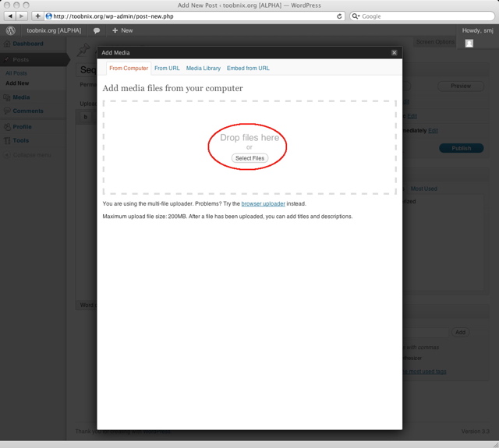Reload page with the refresh icon

[x=339, y=16]
